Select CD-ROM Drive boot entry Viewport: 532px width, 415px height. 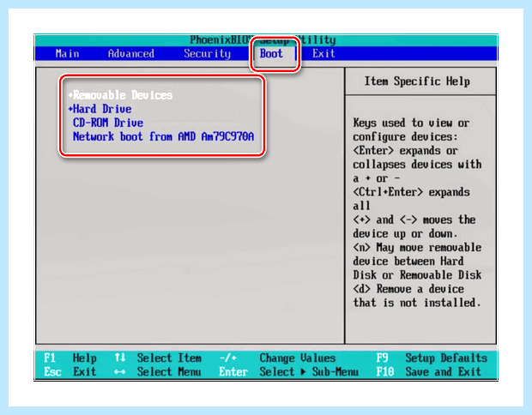[108, 123]
